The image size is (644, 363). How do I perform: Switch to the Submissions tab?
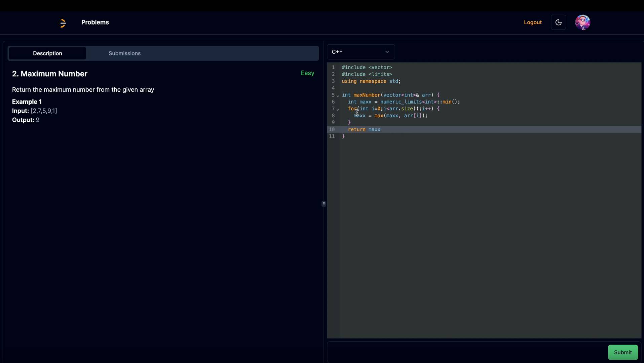coord(124,53)
